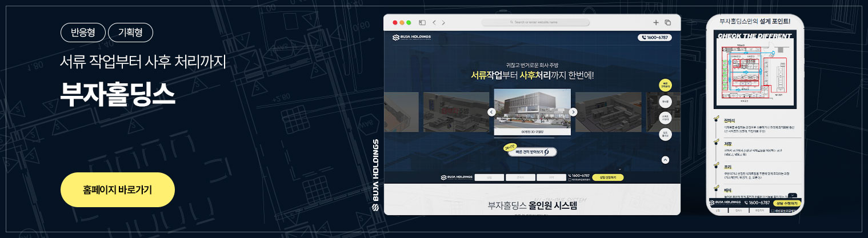Click the carousel previous arrow

click(x=491, y=112)
